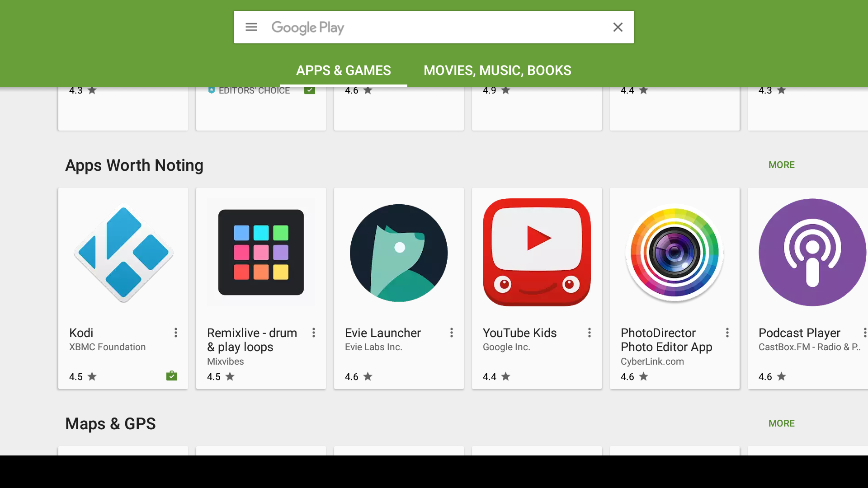The height and width of the screenshot is (488, 868).
Task: Switch to Apps & Games tab
Action: click(x=343, y=70)
